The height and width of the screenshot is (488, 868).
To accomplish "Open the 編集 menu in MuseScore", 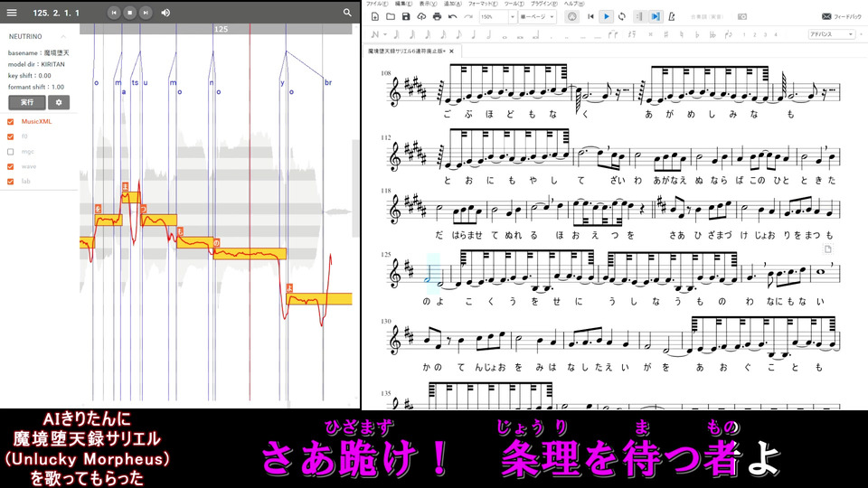I will click(403, 4).
